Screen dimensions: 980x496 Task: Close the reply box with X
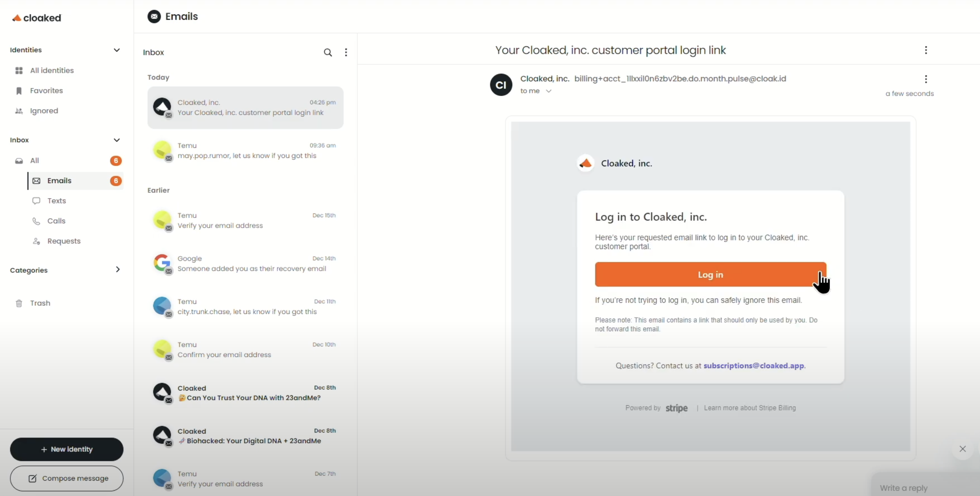click(962, 449)
